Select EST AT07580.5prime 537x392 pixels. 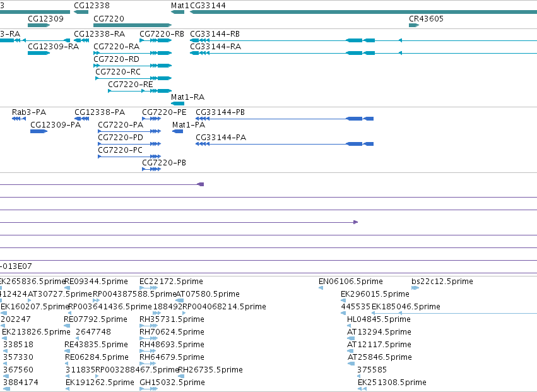coord(208,294)
